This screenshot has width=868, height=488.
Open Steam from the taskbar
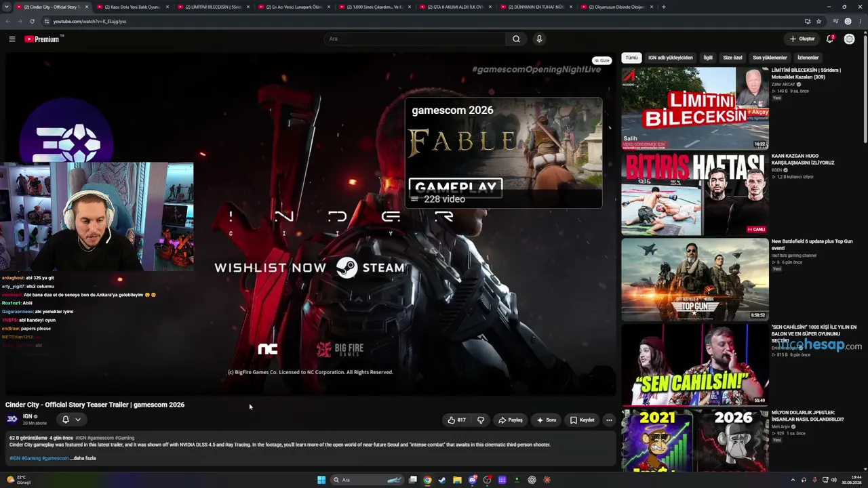[x=442, y=480]
